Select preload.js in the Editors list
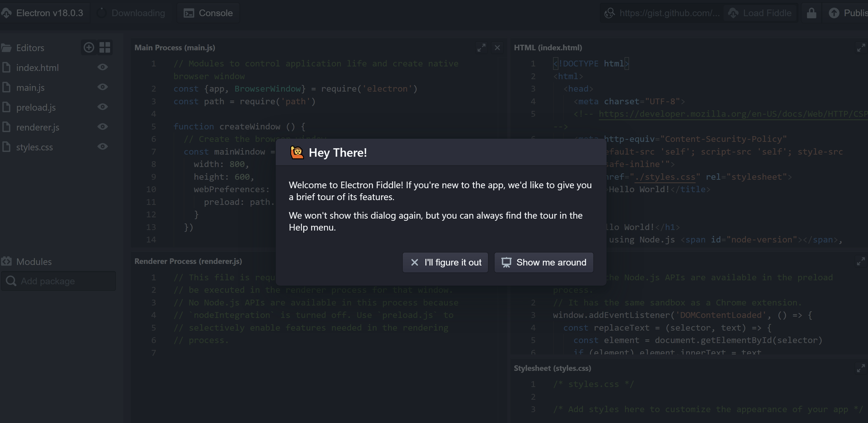 pos(36,107)
